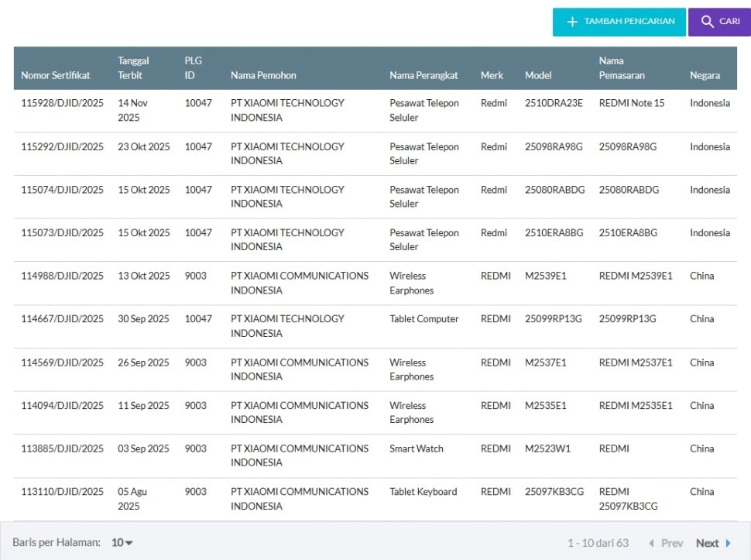751x560 pixels.
Task: Sort by Nomor Sertifikat column header
Action: click(56, 75)
